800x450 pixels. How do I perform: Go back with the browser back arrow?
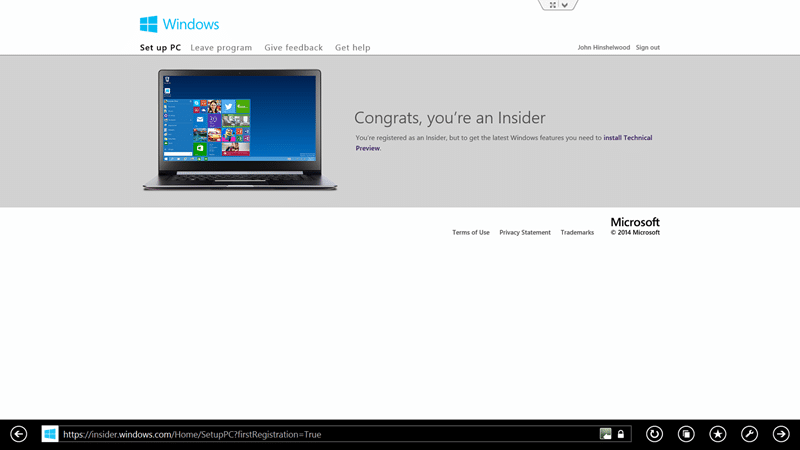[x=19, y=434]
